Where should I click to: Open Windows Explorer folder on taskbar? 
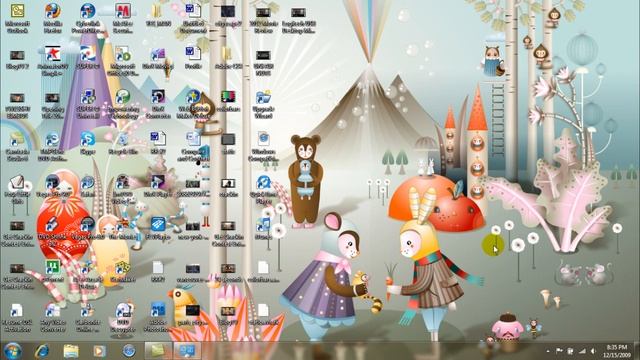(71, 351)
